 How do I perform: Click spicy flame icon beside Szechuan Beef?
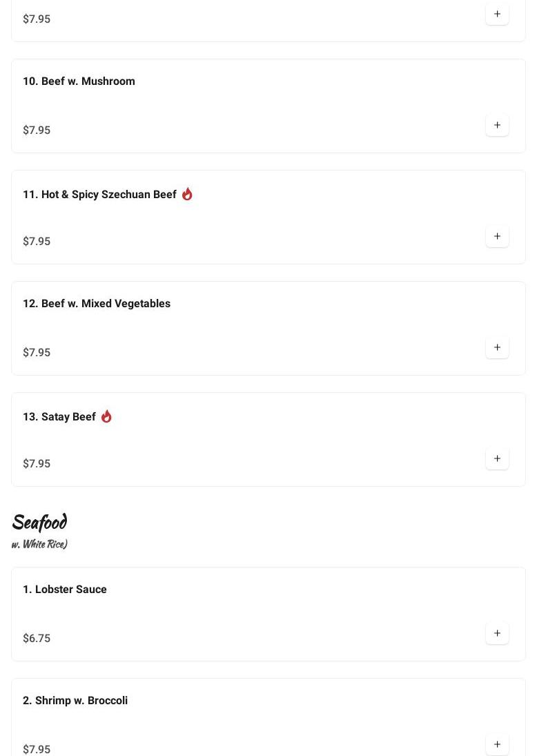click(x=187, y=194)
